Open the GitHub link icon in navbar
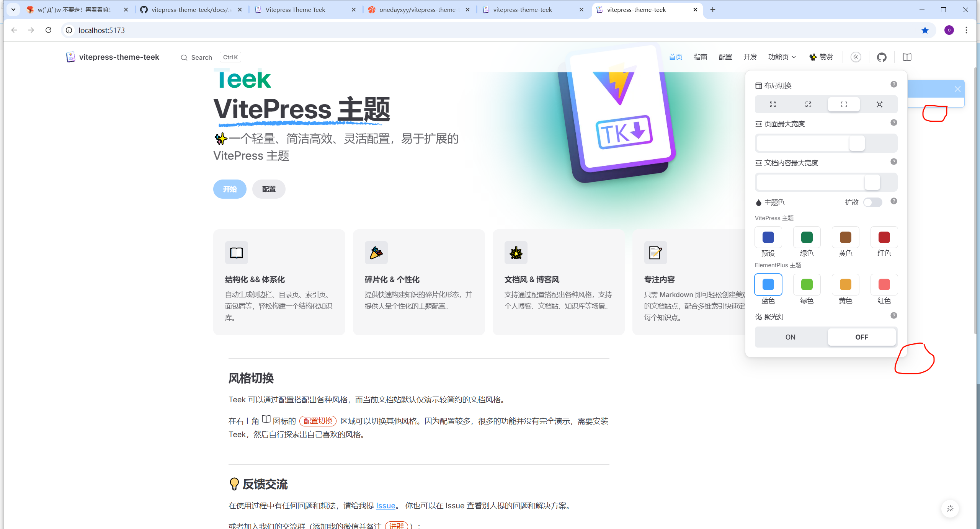Image resolution: width=980 pixels, height=529 pixels. pos(882,57)
